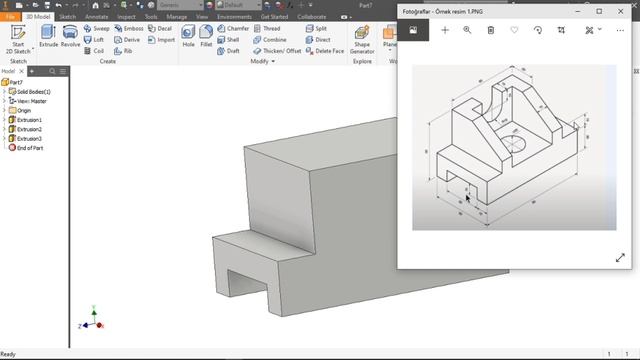The height and width of the screenshot is (360, 640).
Task: Choose the Loft tool
Action: [x=94, y=40]
